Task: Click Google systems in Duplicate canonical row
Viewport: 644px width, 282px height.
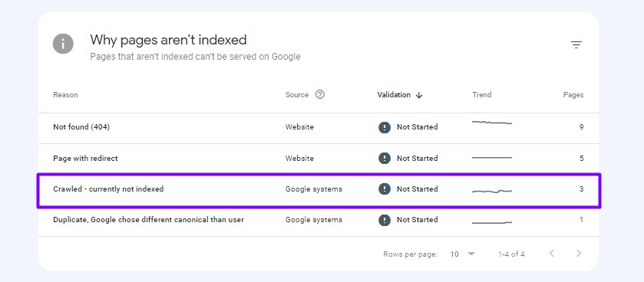Action: pyautogui.click(x=314, y=220)
